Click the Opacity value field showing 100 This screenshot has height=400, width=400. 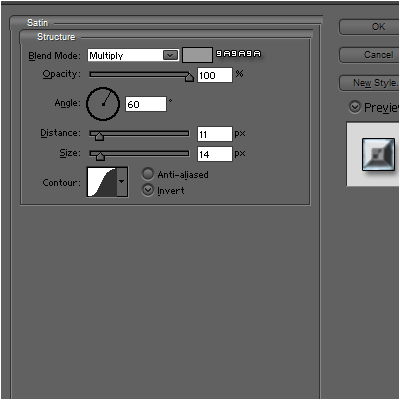pos(215,75)
